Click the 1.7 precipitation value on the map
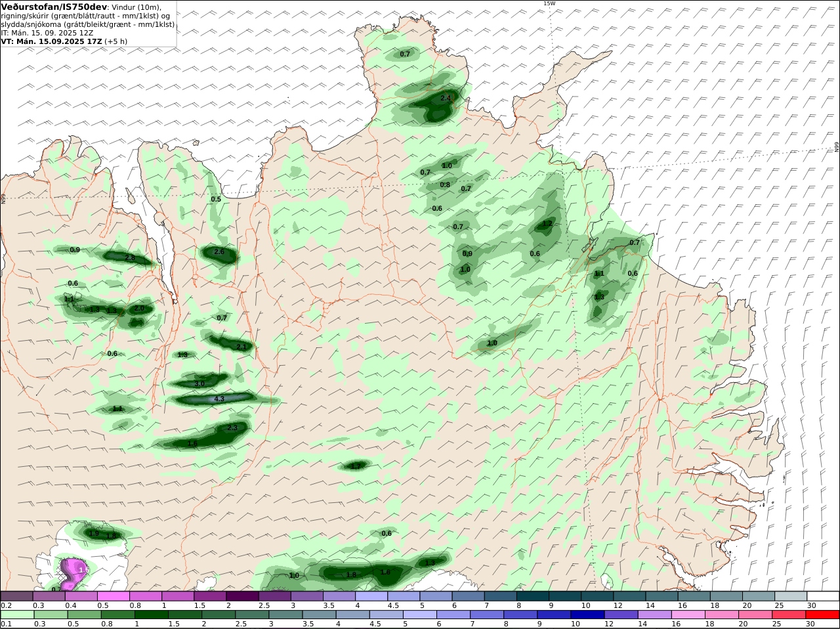Viewport: 840px width, 629px height. point(356,466)
